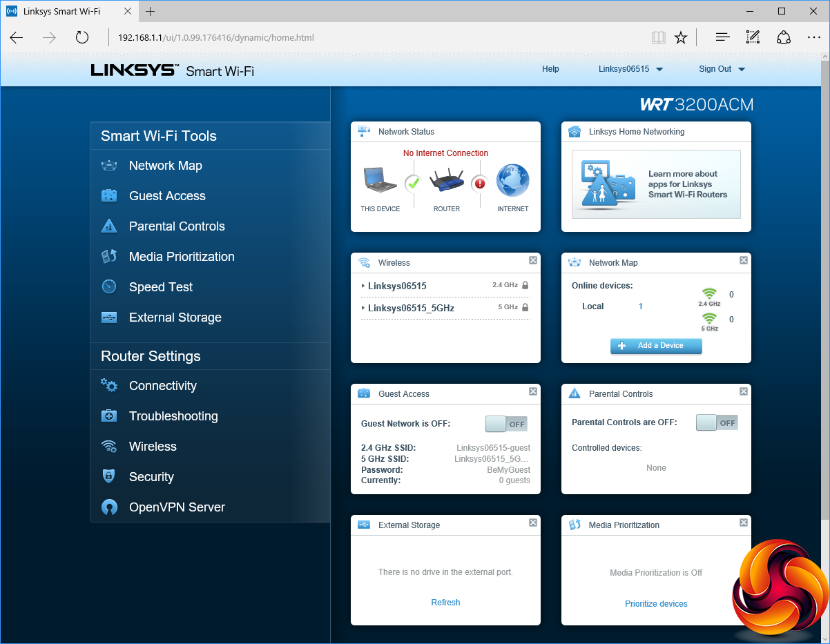Image resolution: width=830 pixels, height=644 pixels.
Task: Open Parental Controls from sidebar icon
Action: [109, 226]
